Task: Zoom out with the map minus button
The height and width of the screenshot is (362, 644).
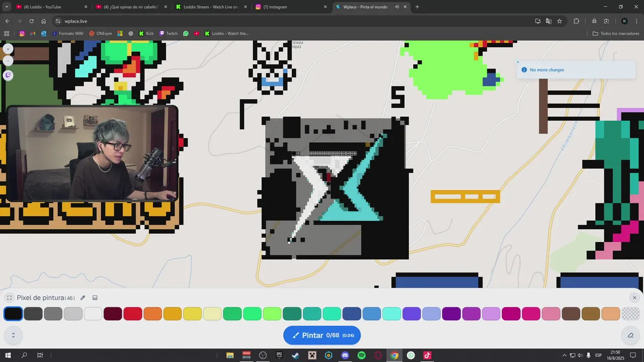Action: [x=8, y=61]
